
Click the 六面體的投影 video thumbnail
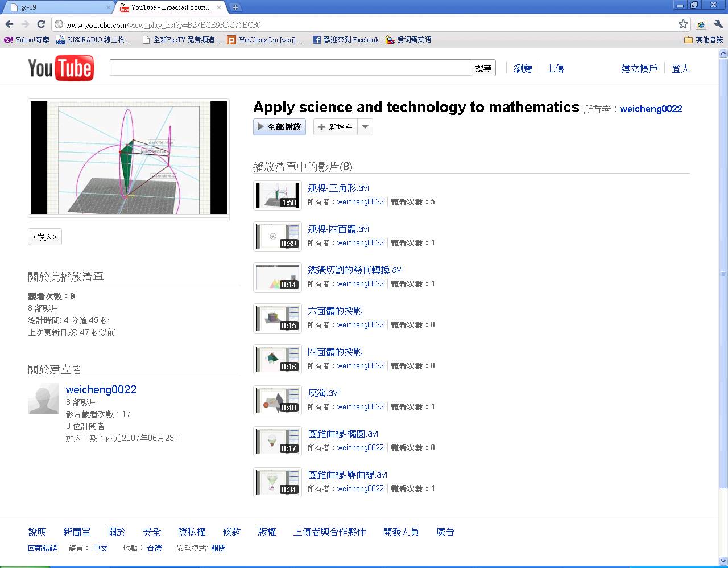click(x=277, y=318)
